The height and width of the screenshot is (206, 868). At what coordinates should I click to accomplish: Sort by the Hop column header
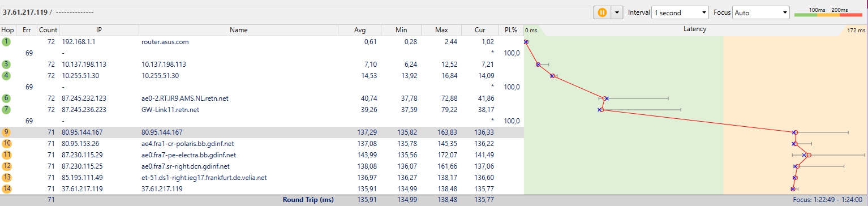(x=8, y=30)
